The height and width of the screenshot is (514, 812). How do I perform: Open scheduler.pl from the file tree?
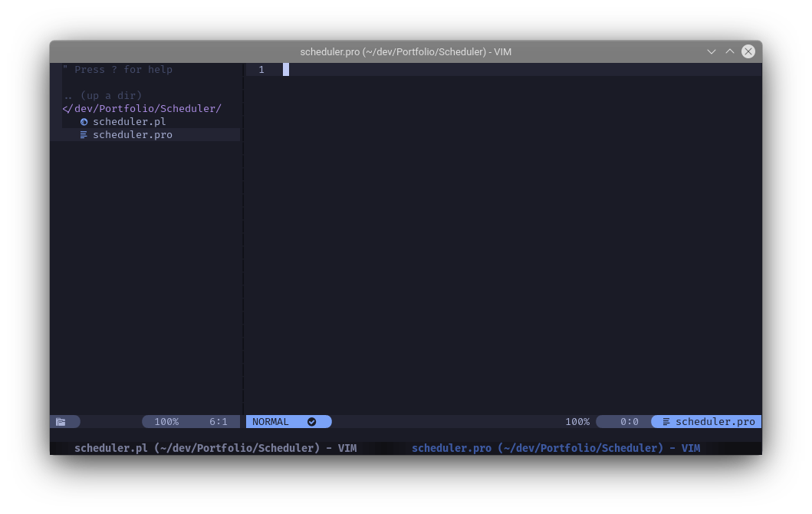point(129,121)
